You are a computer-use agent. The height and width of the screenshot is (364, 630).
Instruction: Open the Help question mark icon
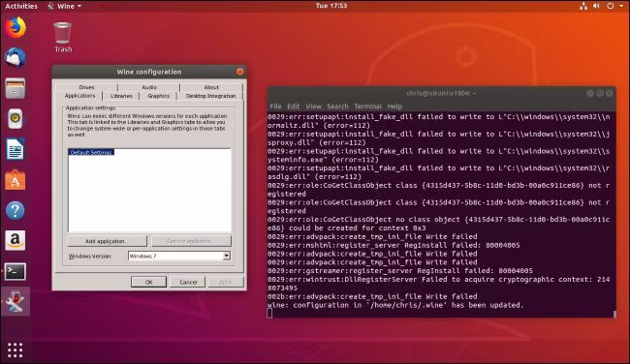(16, 211)
